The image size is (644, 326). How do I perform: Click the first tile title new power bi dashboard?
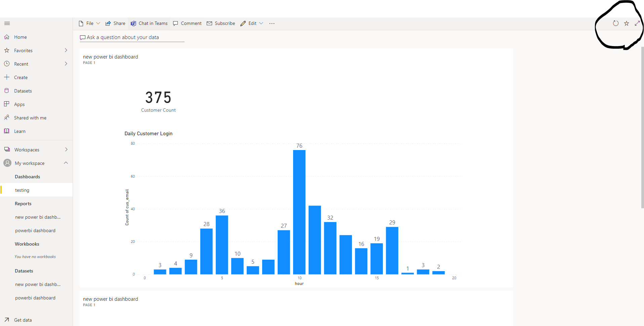[111, 57]
